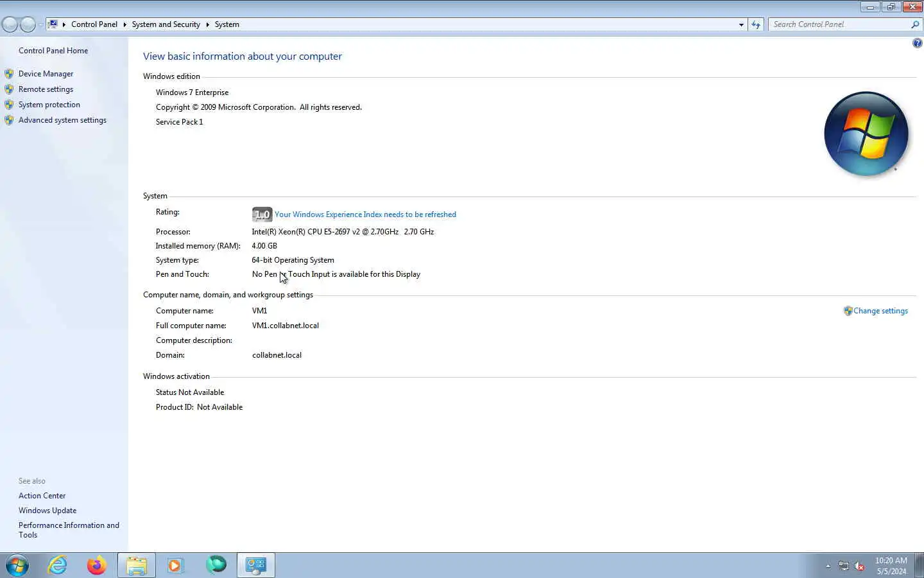Screen dimensions: 924x578
Task: Click the shield icon beside System protection
Action: [9, 105]
